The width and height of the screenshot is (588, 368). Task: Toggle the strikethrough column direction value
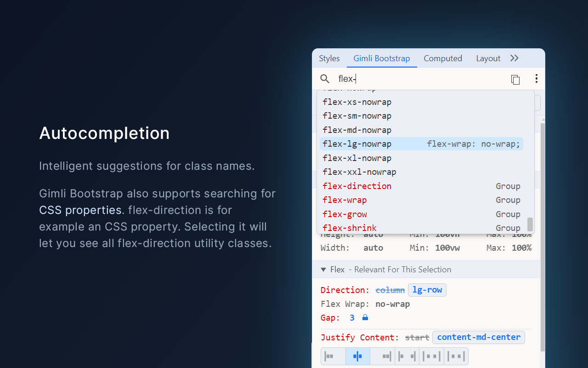point(390,290)
